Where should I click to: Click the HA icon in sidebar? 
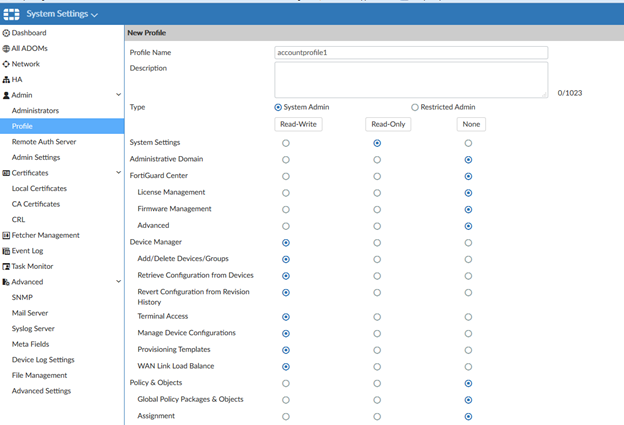coord(6,79)
